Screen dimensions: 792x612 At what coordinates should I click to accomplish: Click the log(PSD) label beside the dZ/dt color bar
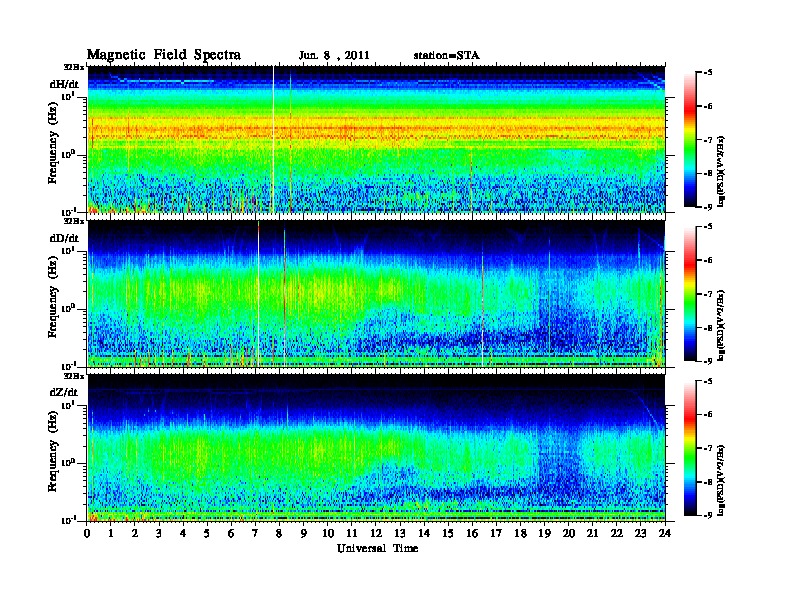[x=721, y=480]
